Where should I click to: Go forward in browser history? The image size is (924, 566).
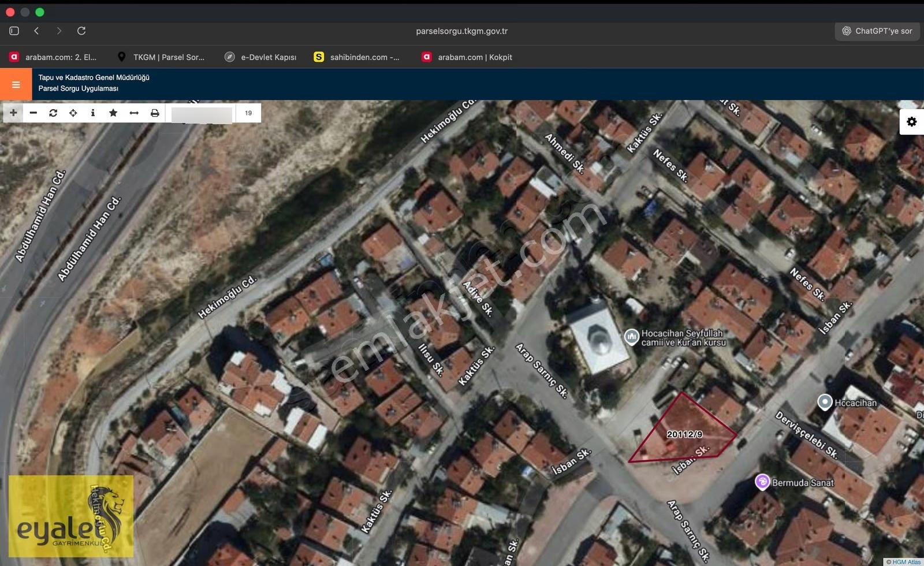click(59, 31)
